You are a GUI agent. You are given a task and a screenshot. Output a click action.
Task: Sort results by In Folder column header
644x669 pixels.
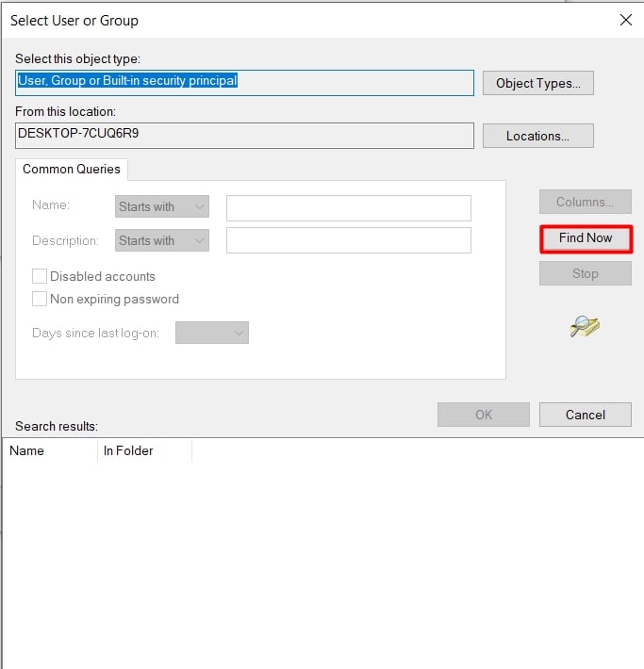tap(144, 451)
